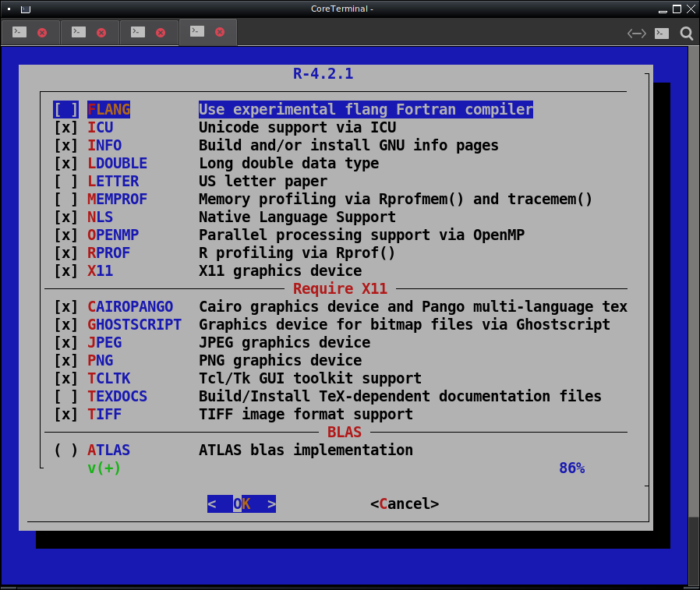Image resolution: width=700 pixels, height=590 pixels.
Task: Click 'Long double data type' description
Action: 289,164
